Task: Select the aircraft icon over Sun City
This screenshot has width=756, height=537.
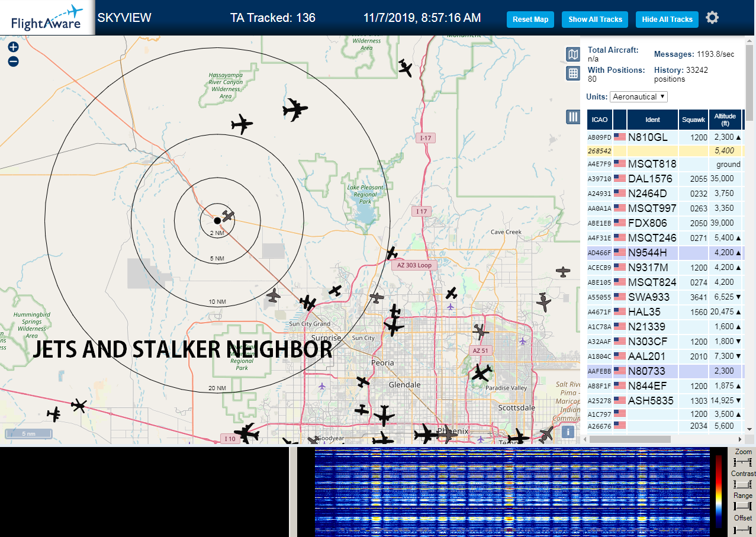Action: [394, 326]
